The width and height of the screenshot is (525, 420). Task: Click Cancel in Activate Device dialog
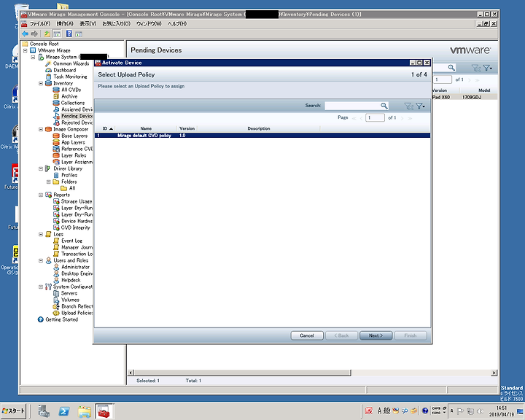(x=307, y=335)
